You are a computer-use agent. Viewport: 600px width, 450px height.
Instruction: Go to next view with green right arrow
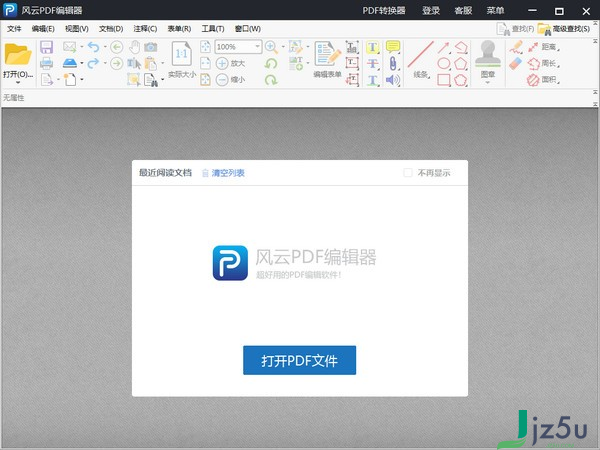117,63
